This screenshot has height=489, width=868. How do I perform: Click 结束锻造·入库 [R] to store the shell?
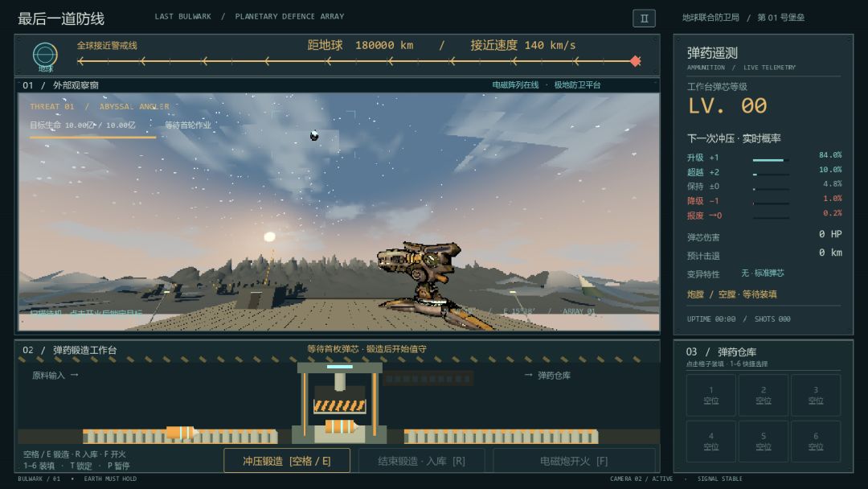coord(422,461)
